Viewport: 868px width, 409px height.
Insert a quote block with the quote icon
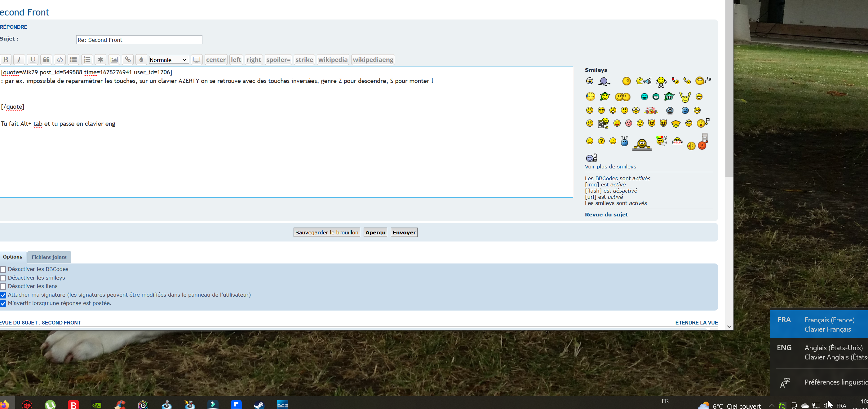(x=46, y=59)
